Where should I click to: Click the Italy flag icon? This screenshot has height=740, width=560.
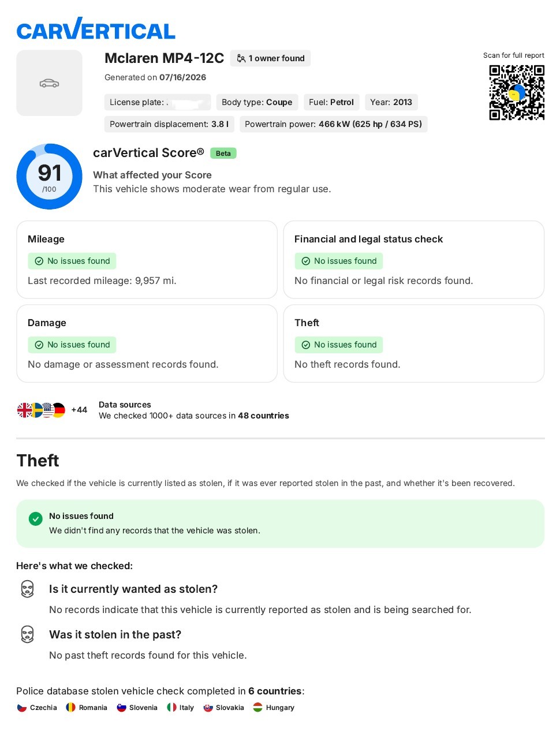tap(171, 708)
